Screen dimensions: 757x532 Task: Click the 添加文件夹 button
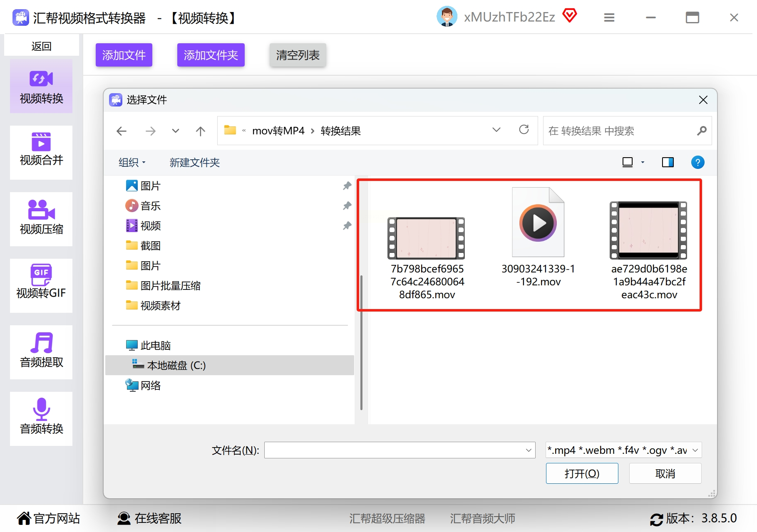tap(211, 55)
